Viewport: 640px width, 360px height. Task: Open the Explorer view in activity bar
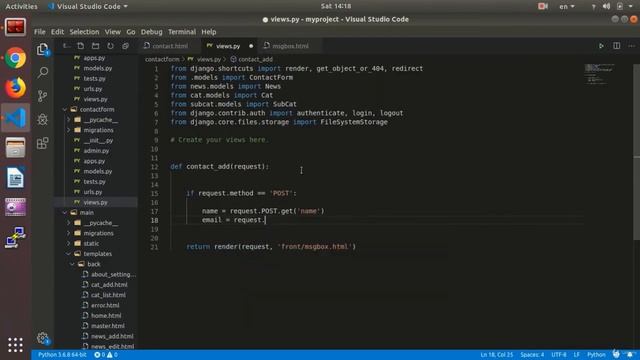pyautogui.click(x=42, y=49)
